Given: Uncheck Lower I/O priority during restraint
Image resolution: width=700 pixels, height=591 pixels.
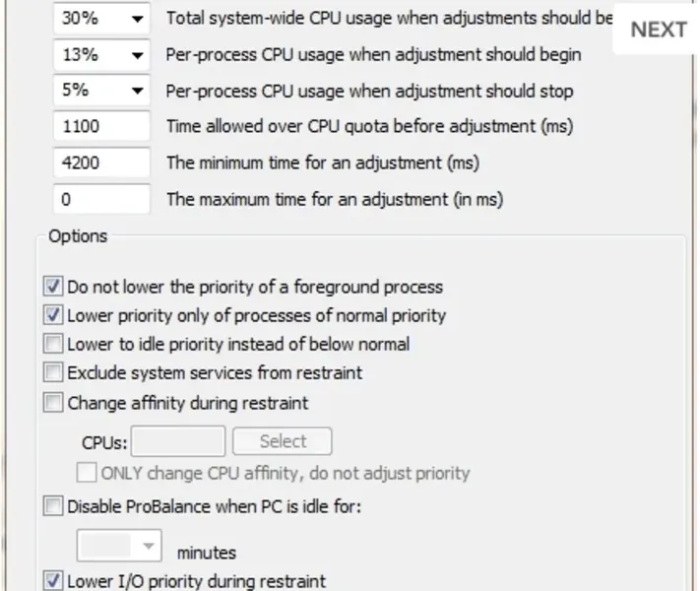Looking at the screenshot, I should coord(53,581).
